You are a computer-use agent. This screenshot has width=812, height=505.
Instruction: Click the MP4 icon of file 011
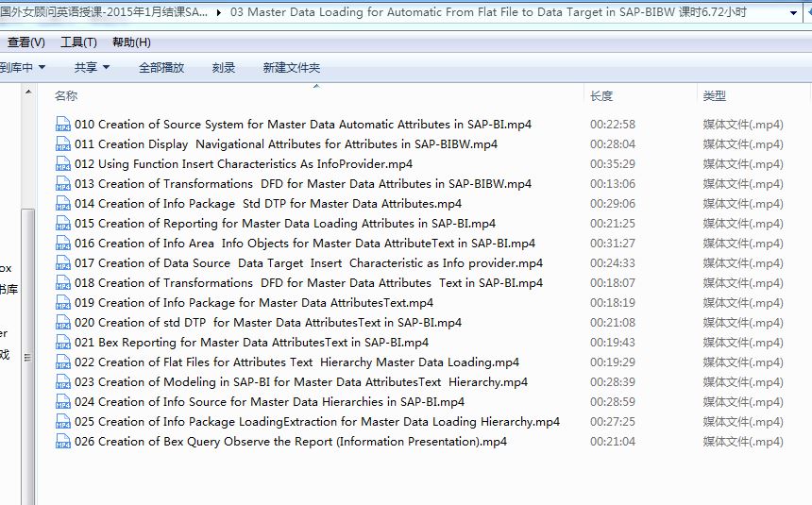(62, 144)
